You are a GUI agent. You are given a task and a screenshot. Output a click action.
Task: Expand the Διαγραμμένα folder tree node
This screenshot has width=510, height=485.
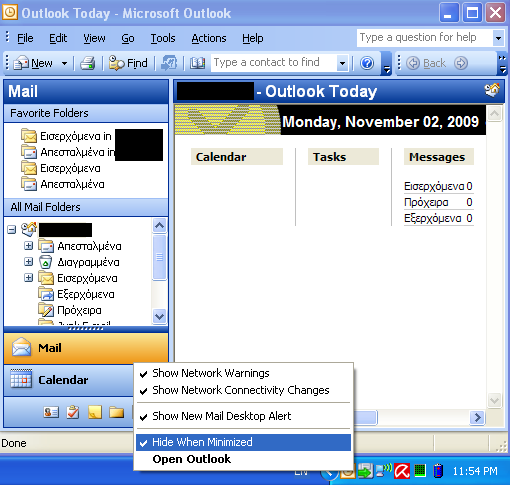coord(29,262)
